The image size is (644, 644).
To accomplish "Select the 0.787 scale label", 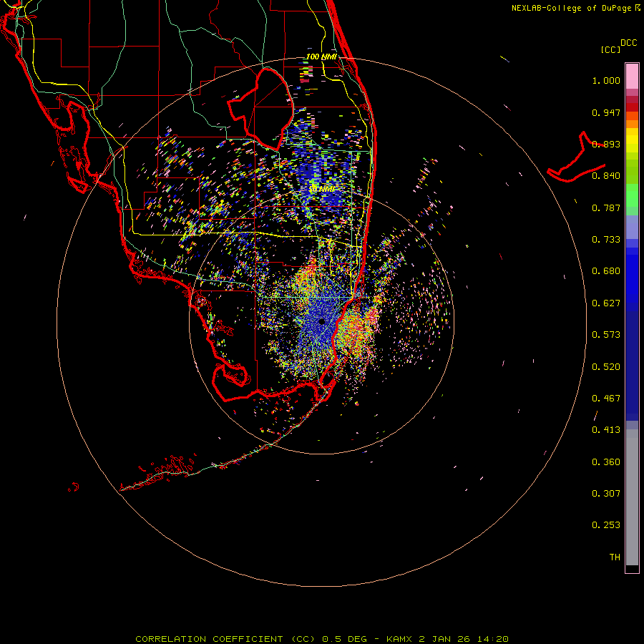I will coord(606,208).
